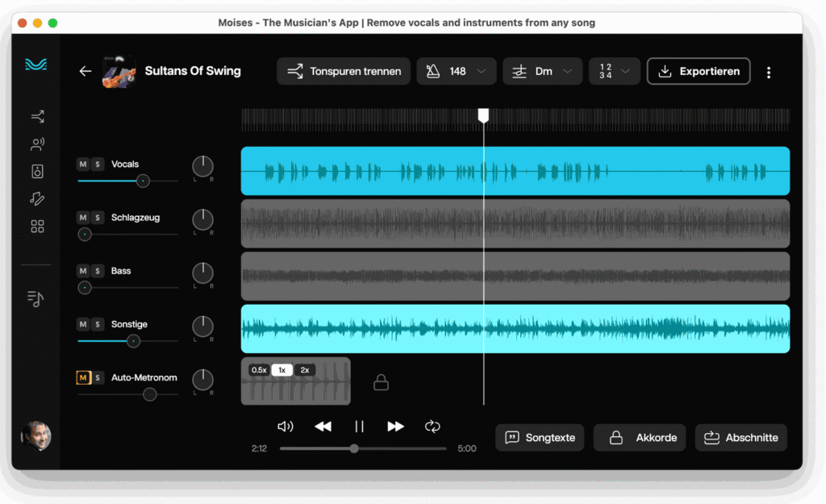This screenshot has width=826, height=504.
Task: Expand the 1234 count-in dropdown
Action: point(614,71)
